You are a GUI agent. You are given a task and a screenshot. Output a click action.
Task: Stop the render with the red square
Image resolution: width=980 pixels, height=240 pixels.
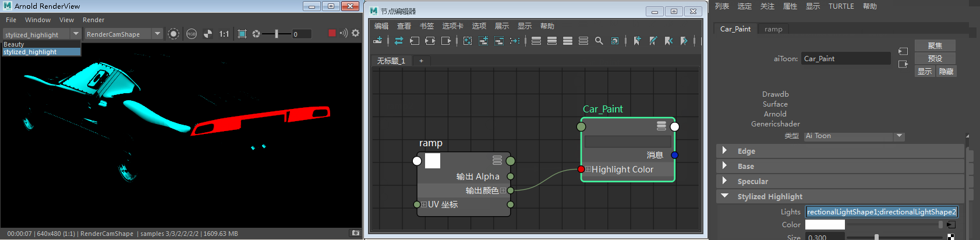pyautogui.click(x=332, y=33)
